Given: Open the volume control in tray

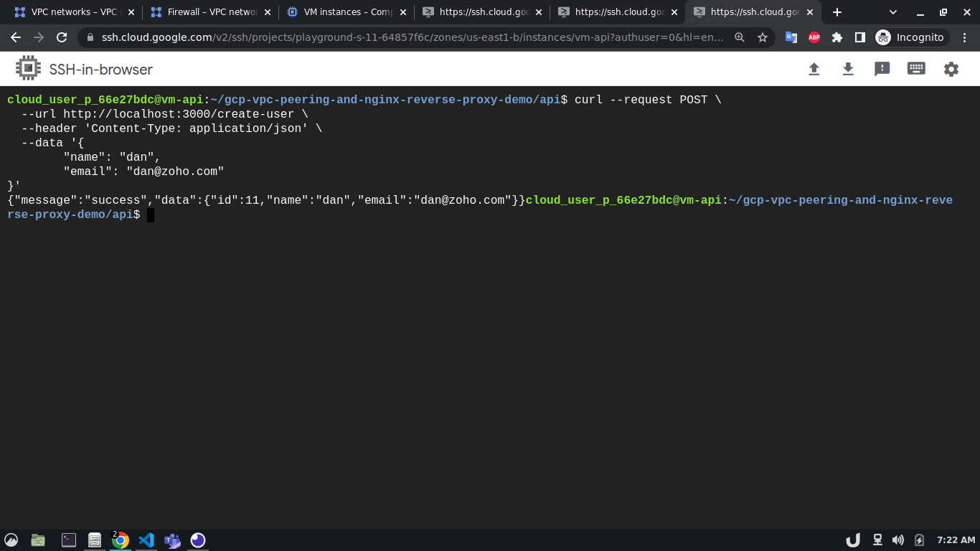Looking at the screenshot, I should [898, 540].
